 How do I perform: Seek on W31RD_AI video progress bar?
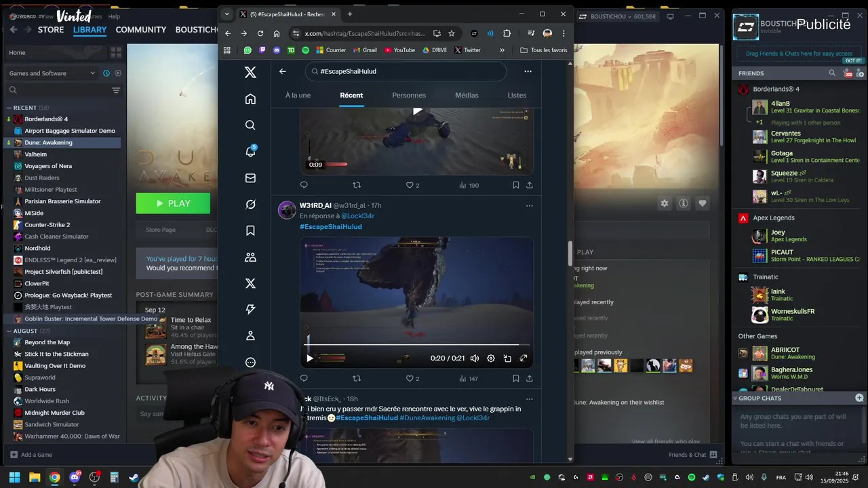[416, 345]
